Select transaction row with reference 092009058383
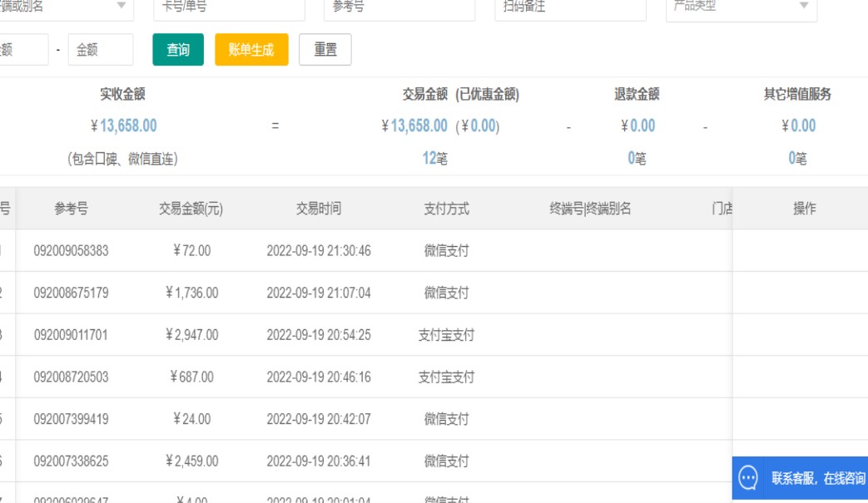868x503 pixels. tap(72, 250)
